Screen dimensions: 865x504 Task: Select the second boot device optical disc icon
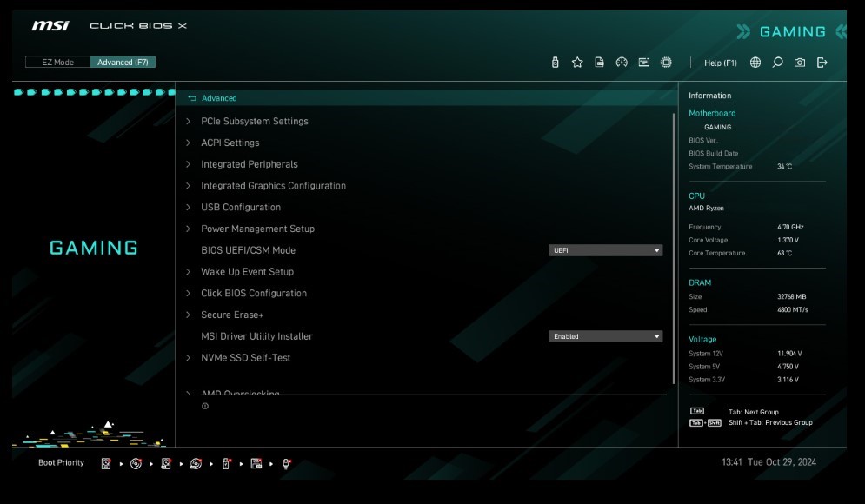point(136,464)
